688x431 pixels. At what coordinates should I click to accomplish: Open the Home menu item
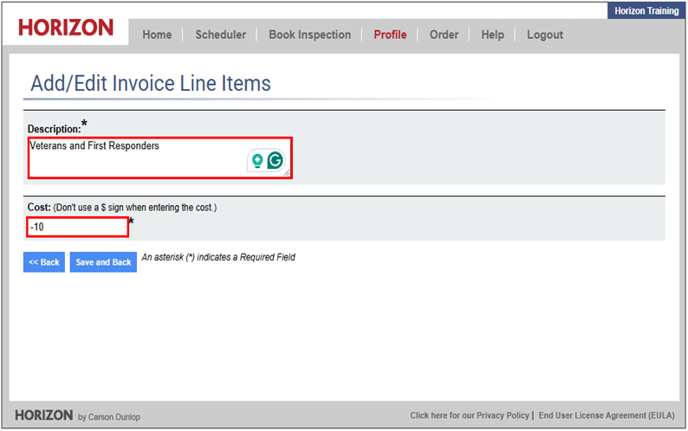click(x=157, y=35)
